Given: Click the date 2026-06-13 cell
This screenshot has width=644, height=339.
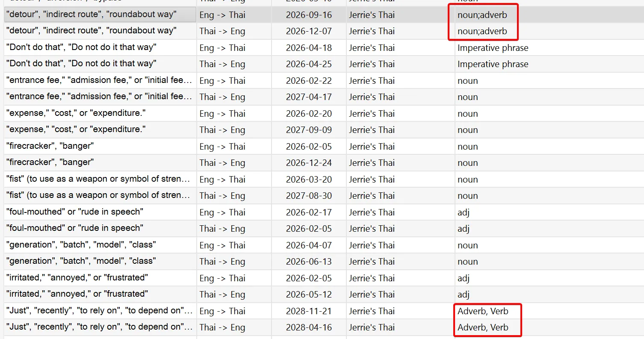Looking at the screenshot, I should (x=309, y=262).
